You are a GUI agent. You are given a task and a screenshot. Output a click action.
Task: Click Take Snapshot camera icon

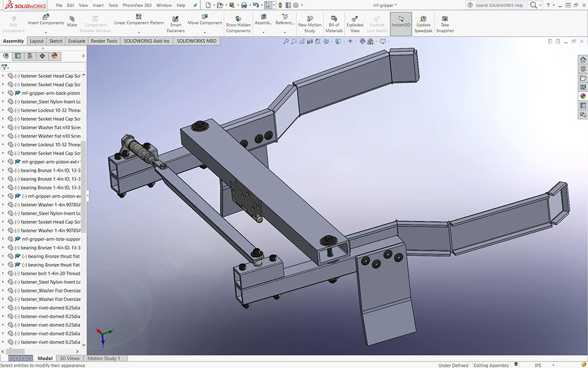pyautogui.click(x=445, y=18)
